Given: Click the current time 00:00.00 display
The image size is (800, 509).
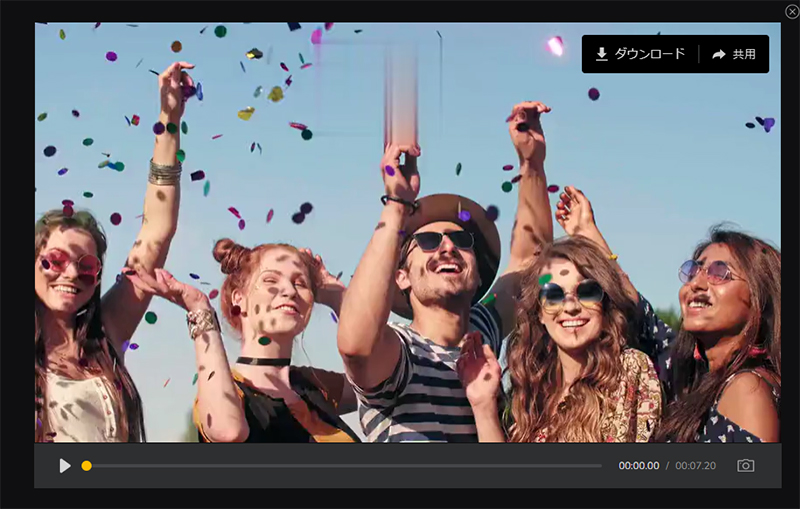Looking at the screenshot, I should (638, 466).
